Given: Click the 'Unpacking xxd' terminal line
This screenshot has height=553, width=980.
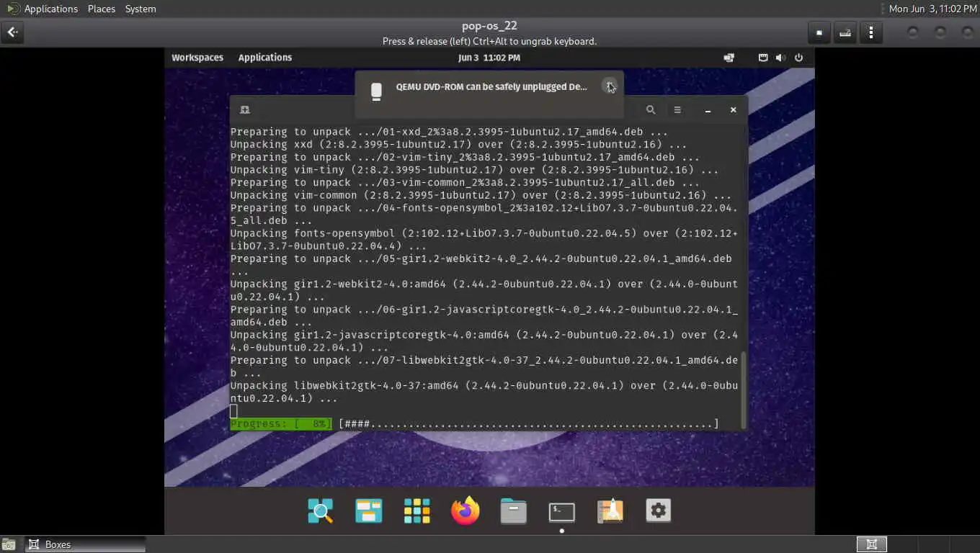Looking at the screenshot, I should point(458,145).
